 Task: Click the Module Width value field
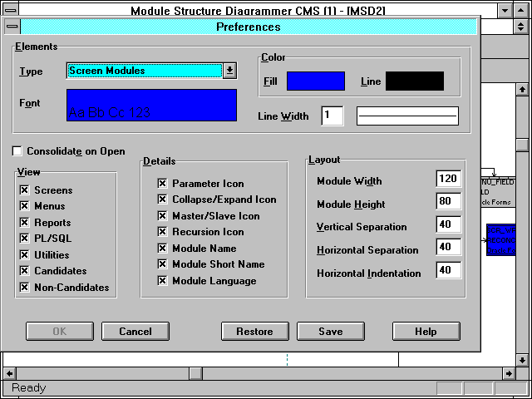[x=448, y=180]
